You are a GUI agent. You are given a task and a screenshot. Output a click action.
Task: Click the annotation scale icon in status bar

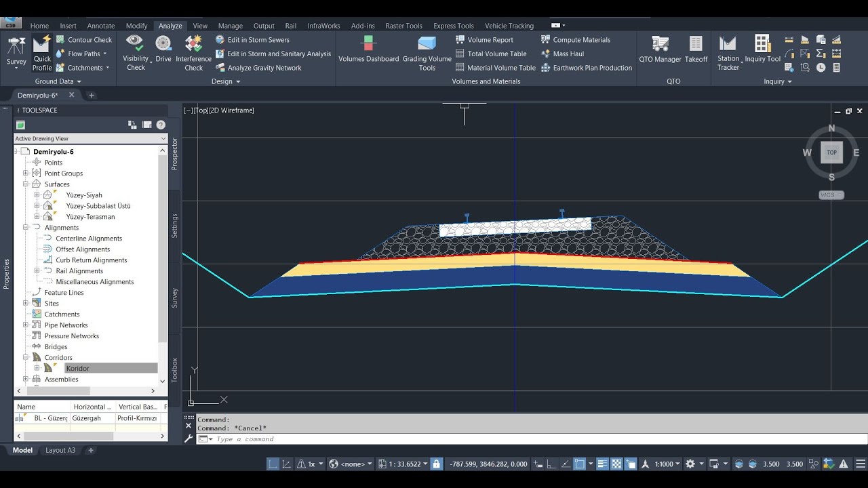click(646, 464)
